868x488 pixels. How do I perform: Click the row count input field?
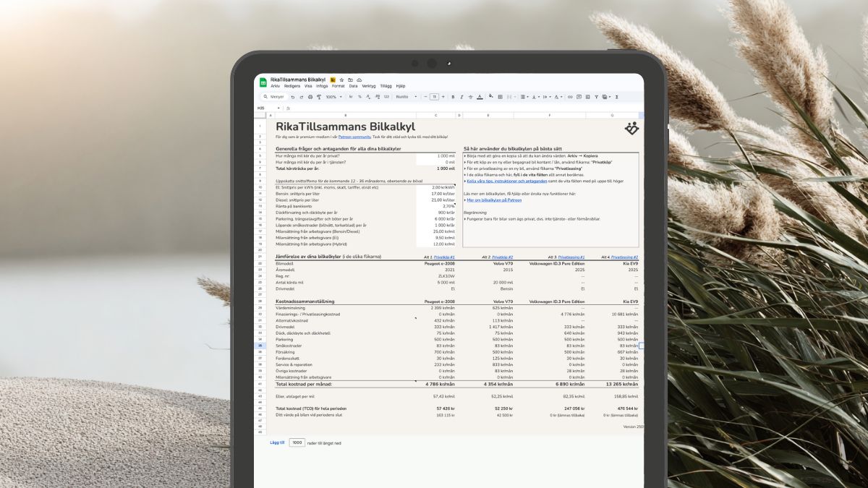(x=297, y=442)
